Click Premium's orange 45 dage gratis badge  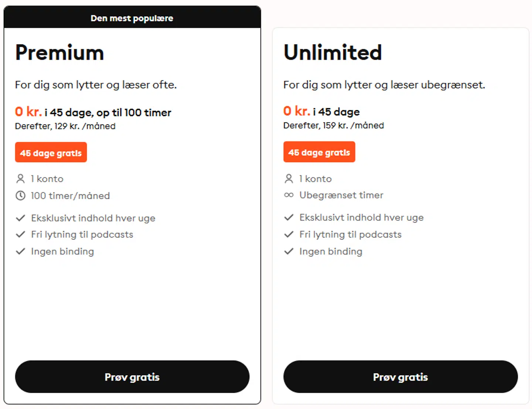click(x=51, y=152)
